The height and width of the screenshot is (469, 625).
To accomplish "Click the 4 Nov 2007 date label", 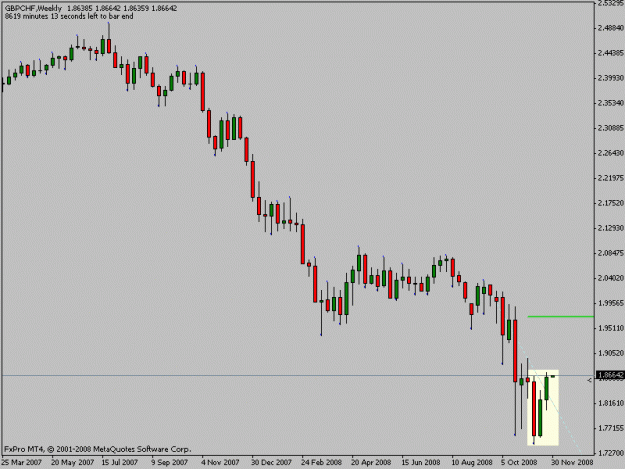I will coord(220,463).
